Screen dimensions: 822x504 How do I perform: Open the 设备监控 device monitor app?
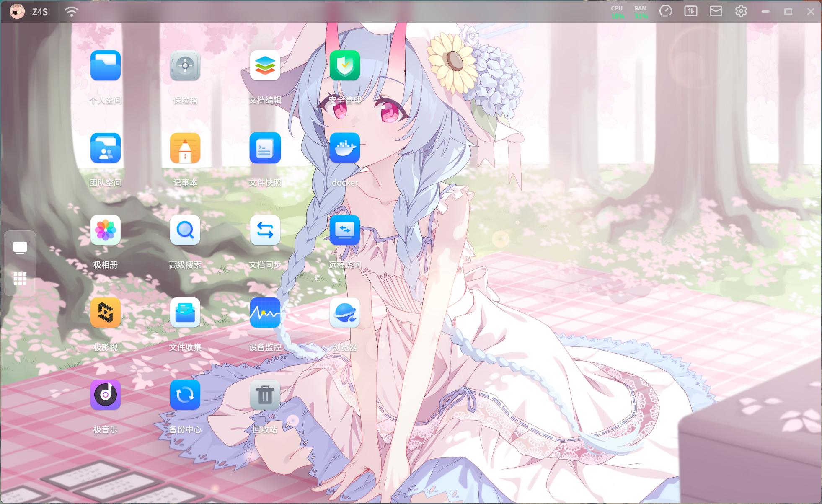265,313
